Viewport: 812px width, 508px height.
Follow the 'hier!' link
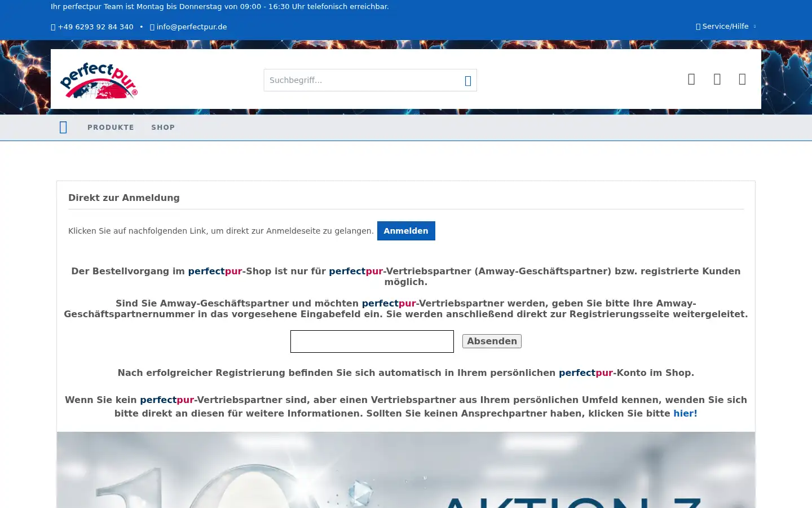coord(685,413)
